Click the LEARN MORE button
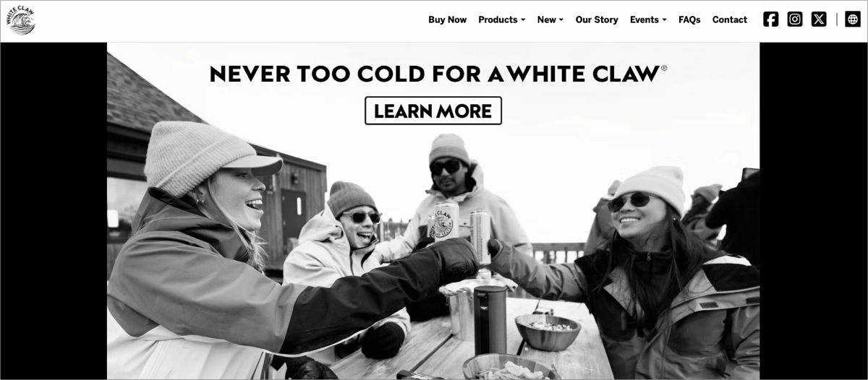868x380 pixels. pyautogui.click(x=433, y=111)
